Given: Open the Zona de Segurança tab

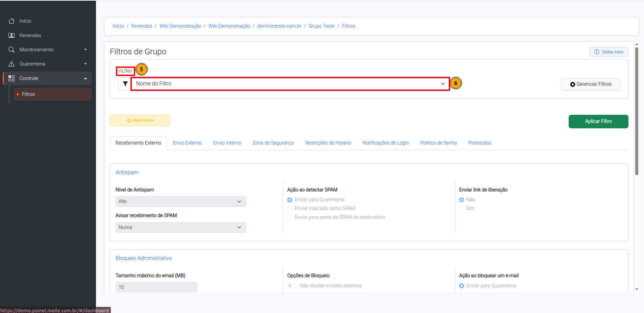Looking at the screenshot, I should click(273, 143).
